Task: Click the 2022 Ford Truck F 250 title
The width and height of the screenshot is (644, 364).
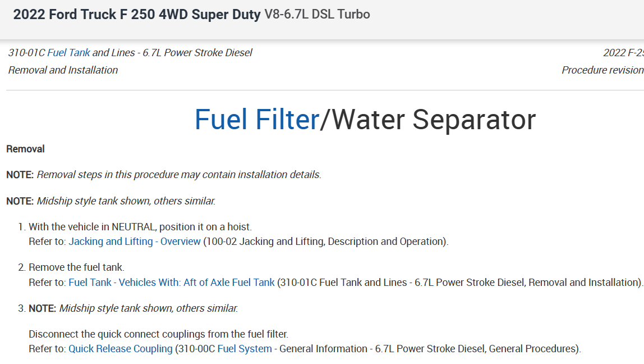Action: click(x=137, y=15)
